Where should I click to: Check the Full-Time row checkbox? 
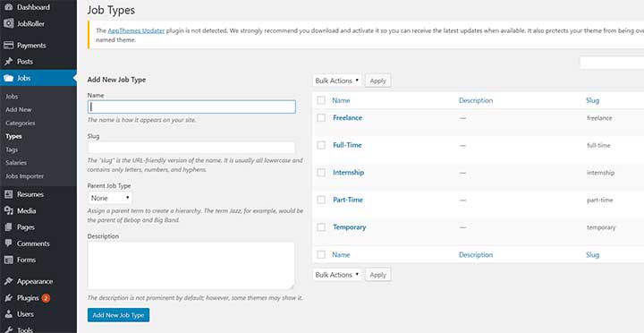coord(321,145)
